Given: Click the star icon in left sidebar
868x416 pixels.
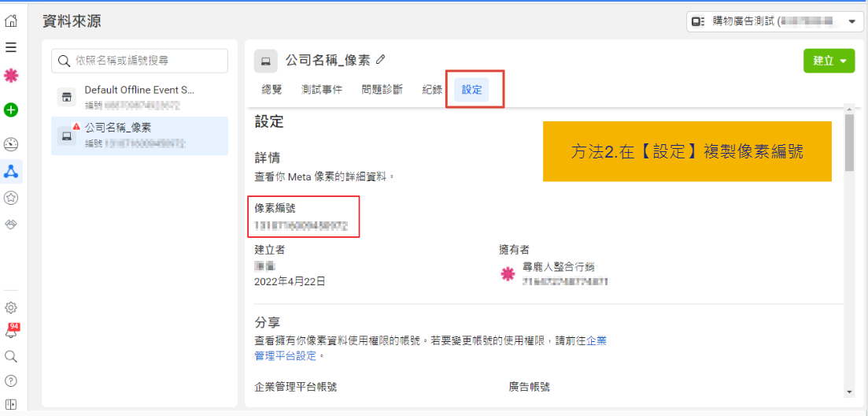Looking at the screenshot, I should point(11,197).
